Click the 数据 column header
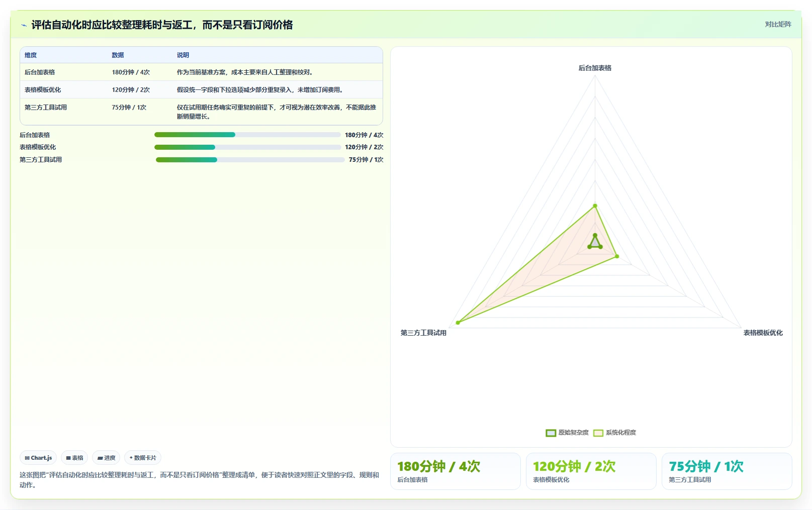Screen dimensions: 812x510 pos(118,55)
